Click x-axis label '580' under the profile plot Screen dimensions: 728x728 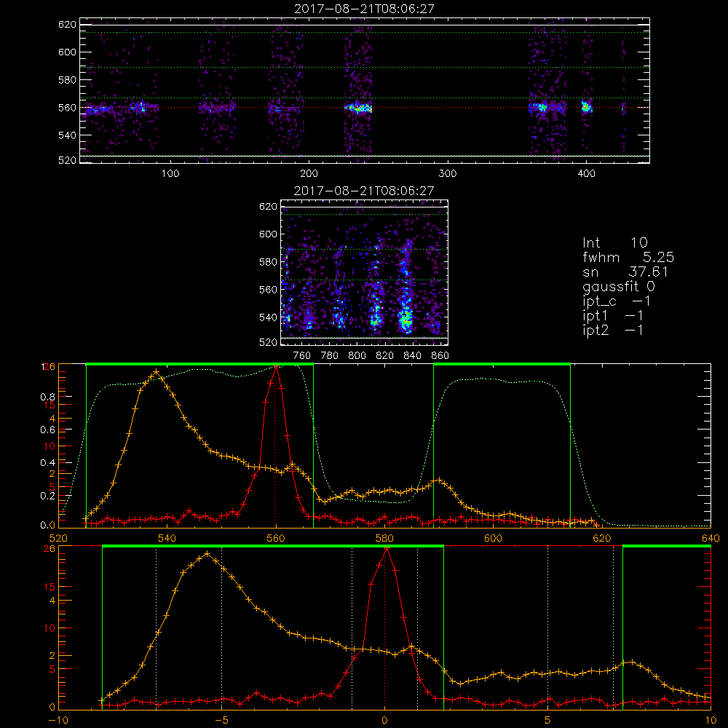384,538
